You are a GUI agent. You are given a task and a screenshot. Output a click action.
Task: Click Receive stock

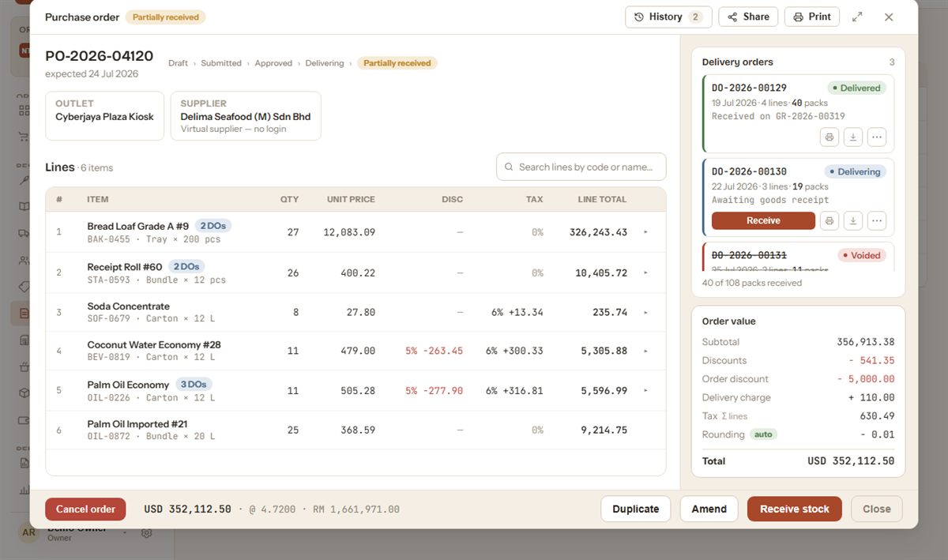[795, 509]
